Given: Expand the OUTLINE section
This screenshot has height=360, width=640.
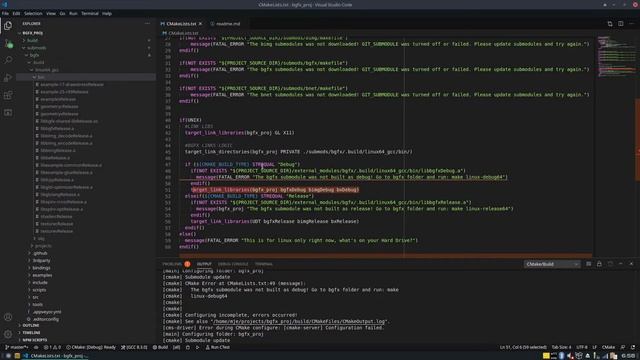Looking at the screenshot, I should coord(86,325).
